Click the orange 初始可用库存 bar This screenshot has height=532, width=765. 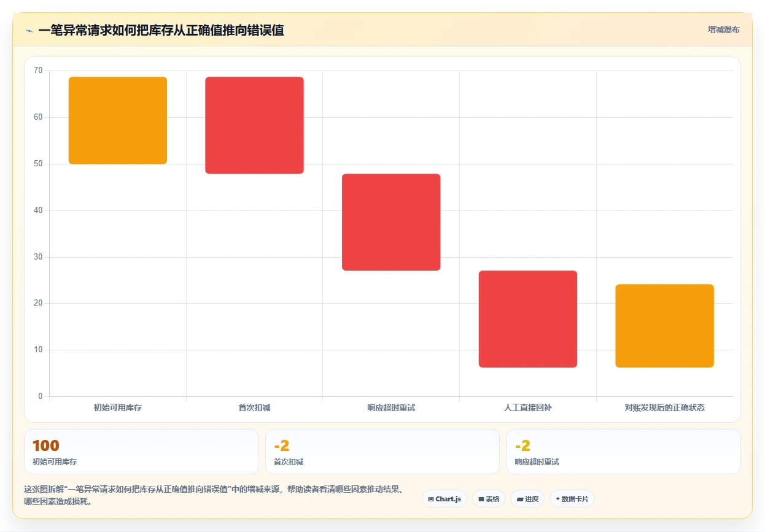(x=118, y=120)
